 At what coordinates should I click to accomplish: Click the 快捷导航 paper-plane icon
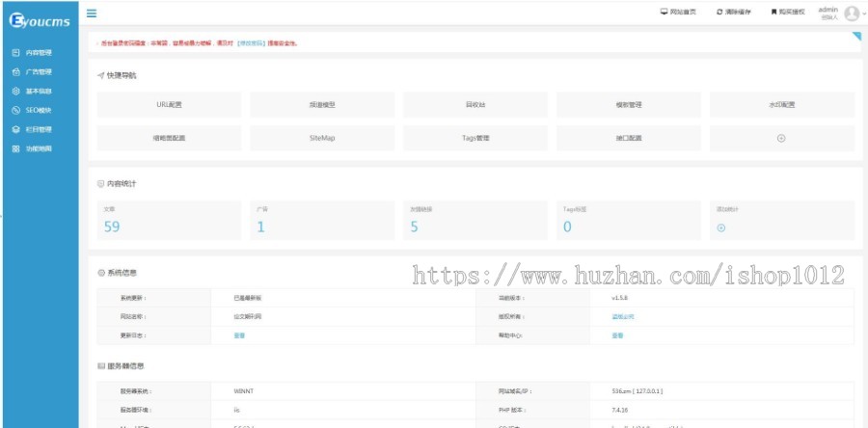tap(100, 76)
